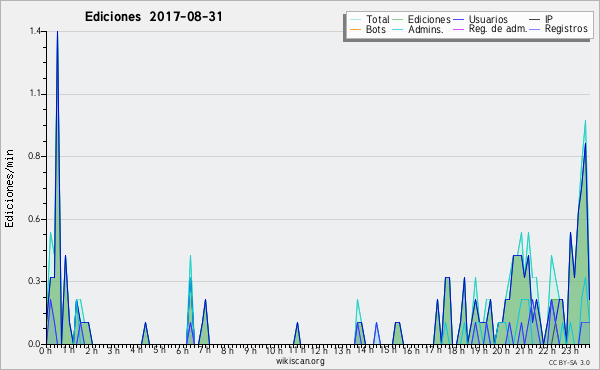Image resolution: width=600 pixels, height=370 pixels.
Task: Select the Usuarios legend label
Action: coord(488,19)
